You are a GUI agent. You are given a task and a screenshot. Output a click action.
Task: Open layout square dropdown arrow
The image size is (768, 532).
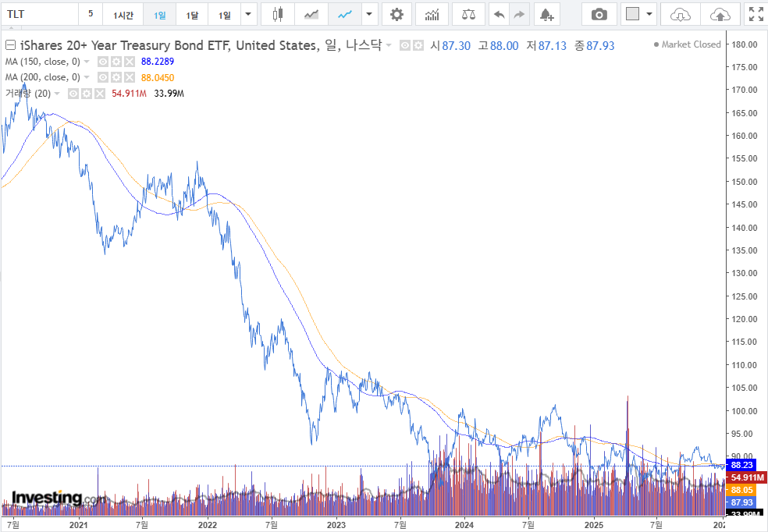pos(649,14)
